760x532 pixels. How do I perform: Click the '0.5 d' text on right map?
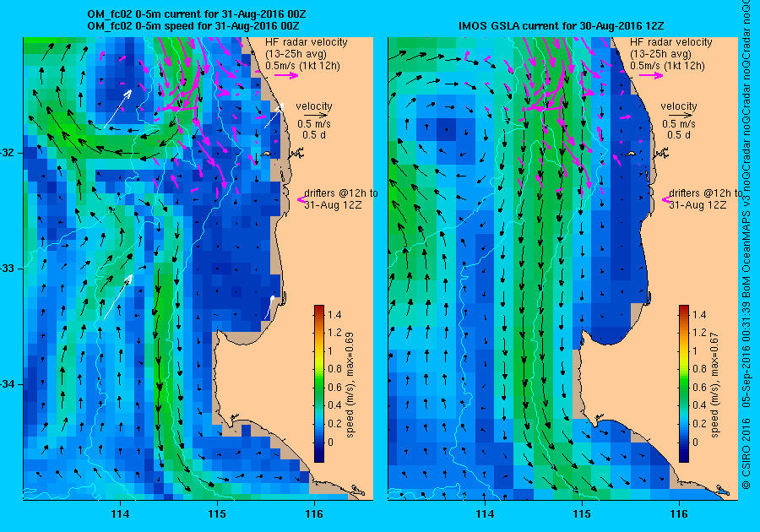[679, 135]
